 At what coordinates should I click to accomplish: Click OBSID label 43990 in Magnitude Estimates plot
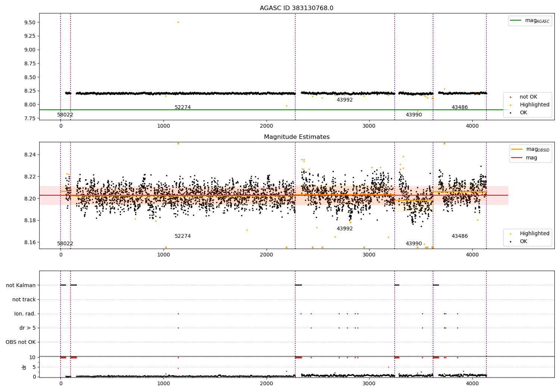pos(414,244)
